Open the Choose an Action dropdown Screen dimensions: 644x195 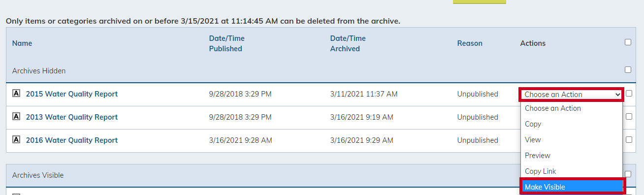click(572, 95)
